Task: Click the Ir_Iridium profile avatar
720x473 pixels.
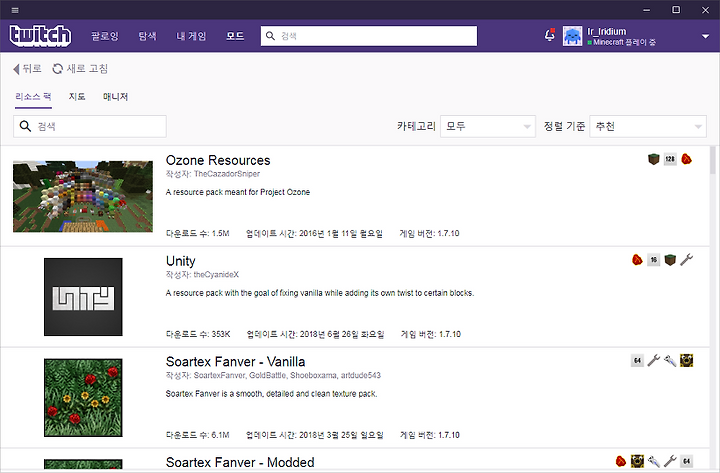Action: coord(573,36)
